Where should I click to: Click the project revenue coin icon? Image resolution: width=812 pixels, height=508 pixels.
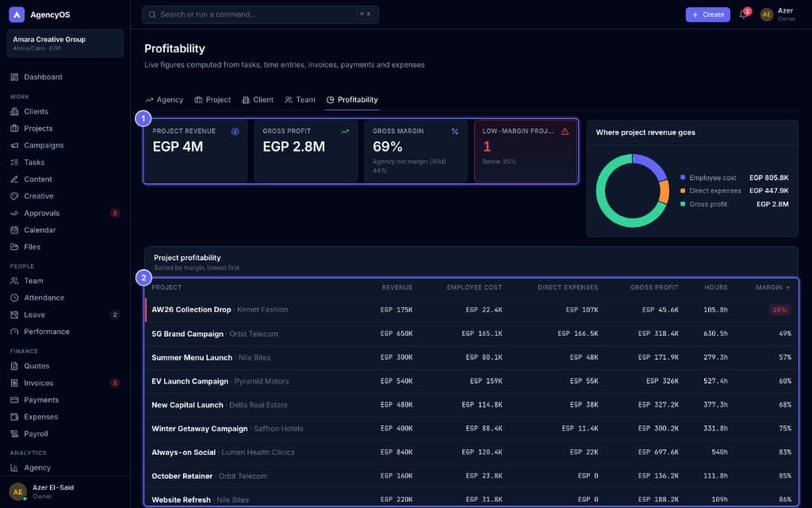(x=235, y=131)
